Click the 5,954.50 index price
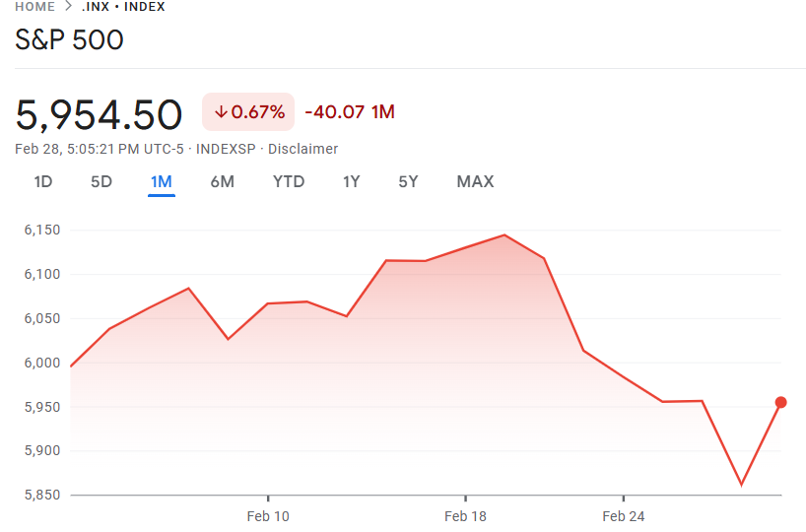Viewport: 806px width, 532px height. [x=99, y=114]
